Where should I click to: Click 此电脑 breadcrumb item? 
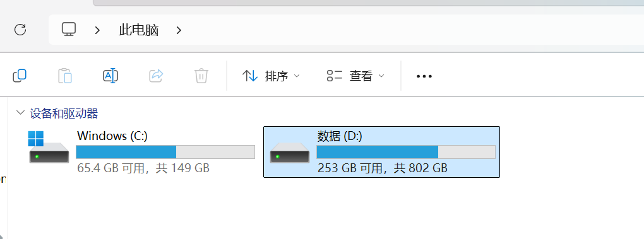(x=139, y=30)
